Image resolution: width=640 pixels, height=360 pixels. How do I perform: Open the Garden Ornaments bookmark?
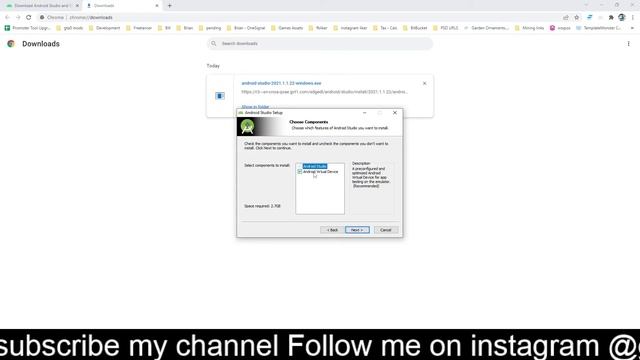click(487, 28)
